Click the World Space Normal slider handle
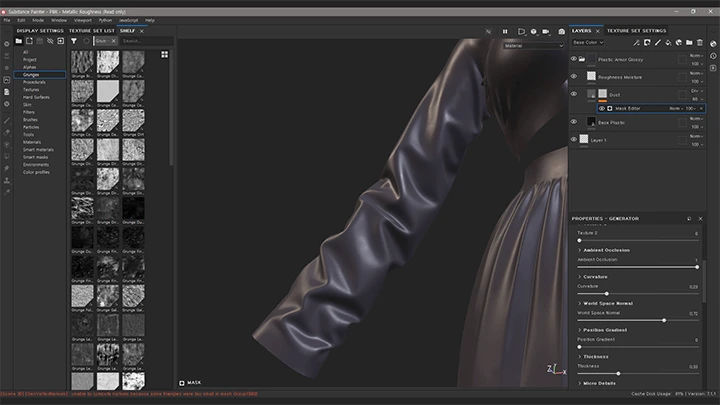This screenshot has height=405, width=720. [x=664, y=320]
